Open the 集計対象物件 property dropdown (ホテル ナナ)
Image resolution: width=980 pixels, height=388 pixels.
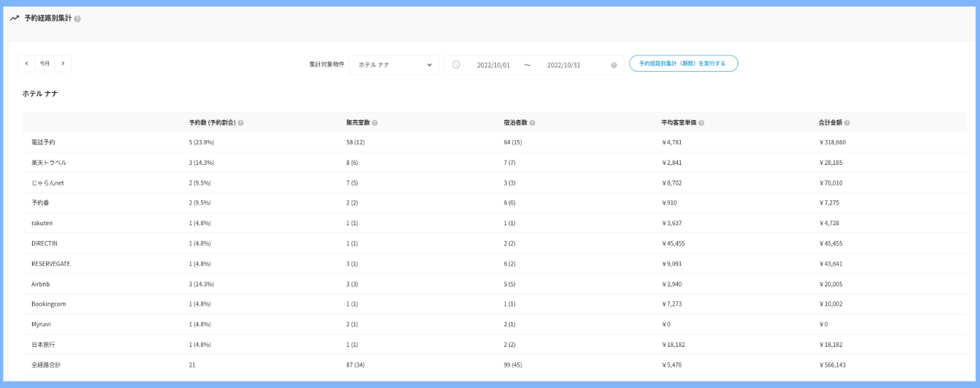(394, 65)
